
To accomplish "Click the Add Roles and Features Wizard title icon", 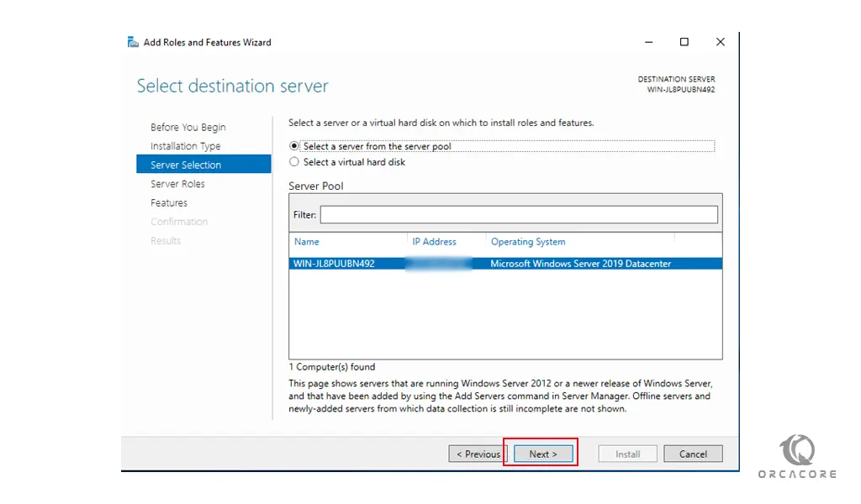I will pyautogui.click(x=133, y=42).
